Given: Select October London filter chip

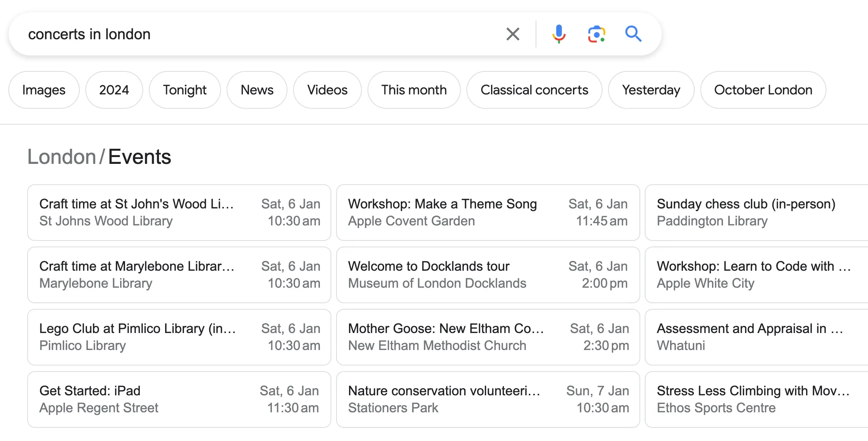Looking at the screenshot, I should click(x=763, y=90).
